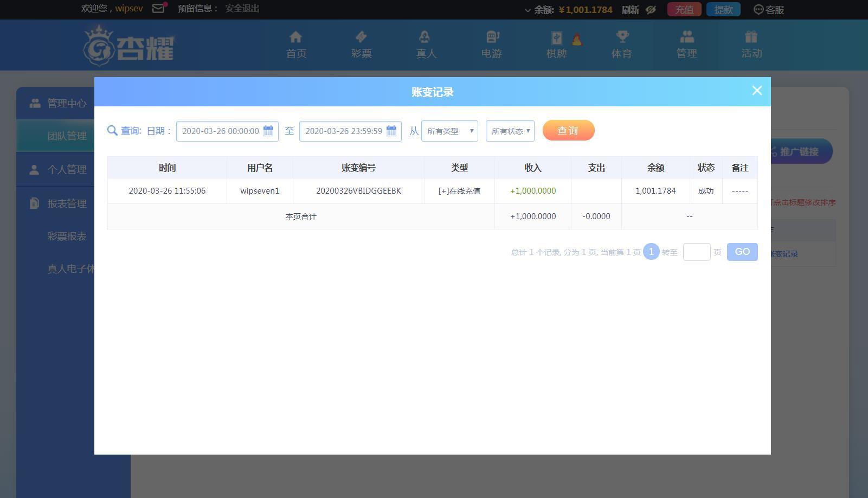Open start date calendar picker icon
The width and height of the screenshot is (868, 498).
pyautogui.click(x=268, y=131)
